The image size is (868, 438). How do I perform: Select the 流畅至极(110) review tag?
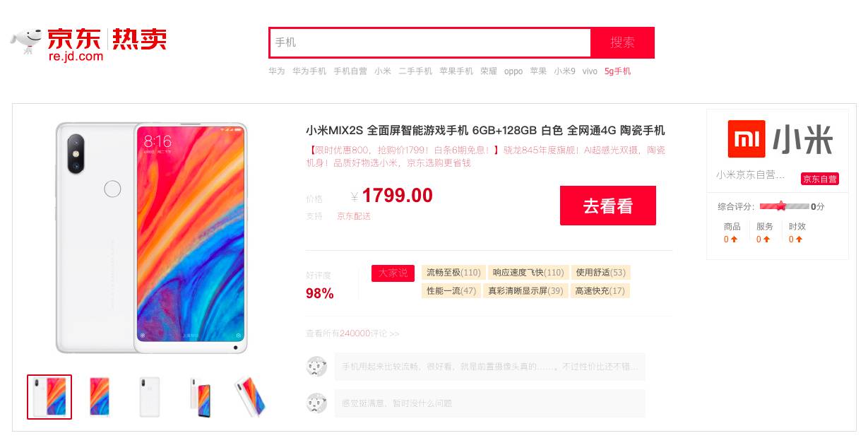453,272
